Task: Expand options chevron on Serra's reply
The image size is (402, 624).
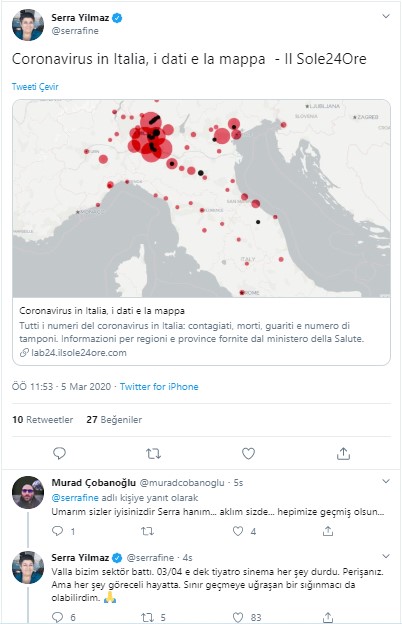Action: (386, 556)
